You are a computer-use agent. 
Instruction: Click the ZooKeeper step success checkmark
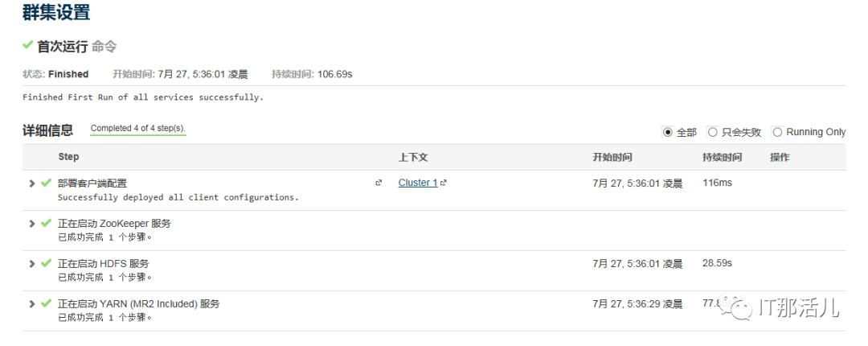(46, 223)
